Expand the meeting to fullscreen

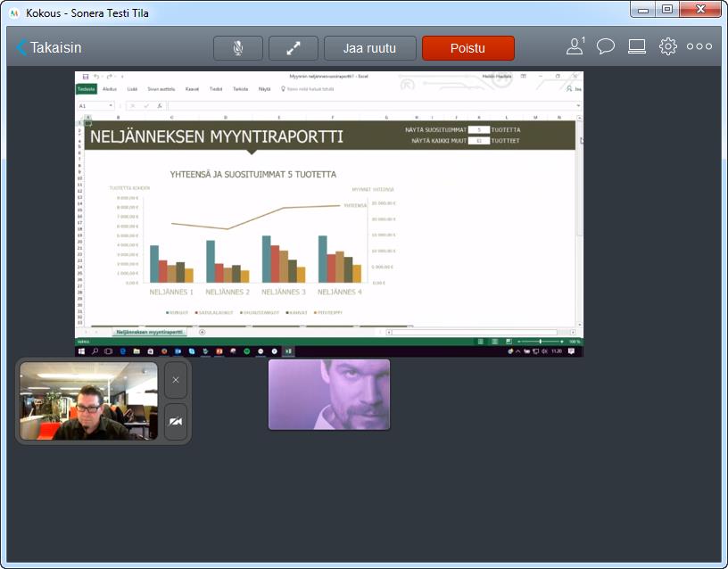click(294, 48)
